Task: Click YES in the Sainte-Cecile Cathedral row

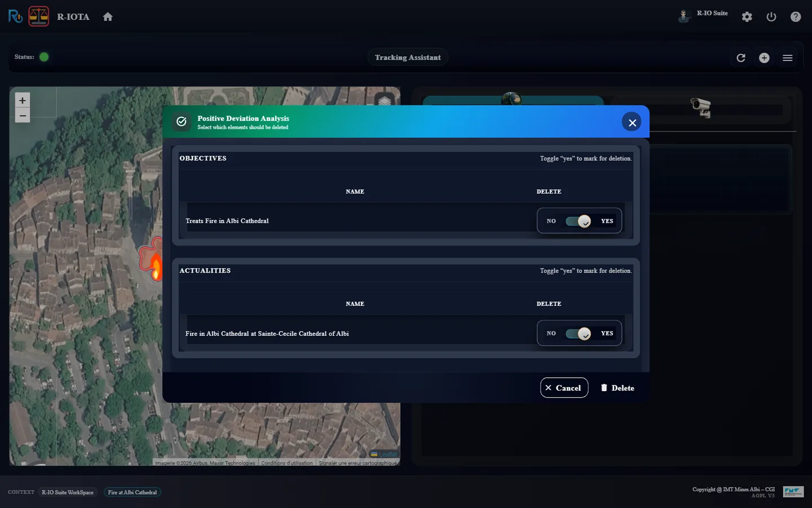Action: tap(607, 334)
